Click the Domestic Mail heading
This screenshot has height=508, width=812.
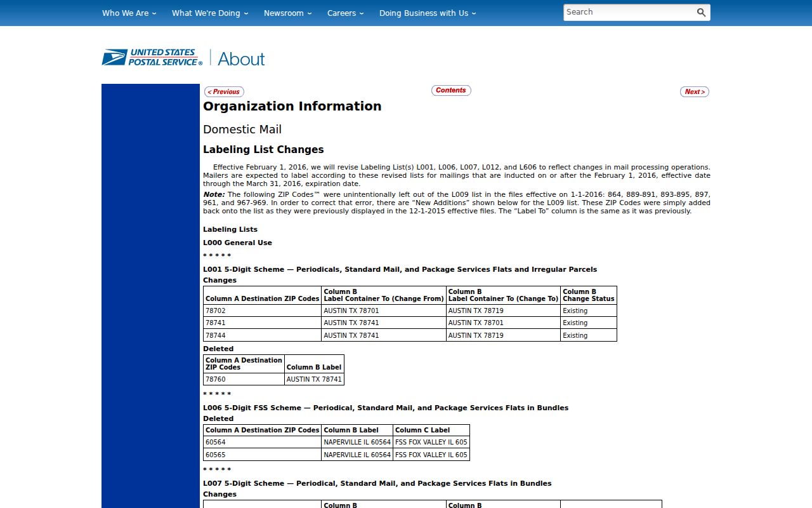(x=242, y=130)
